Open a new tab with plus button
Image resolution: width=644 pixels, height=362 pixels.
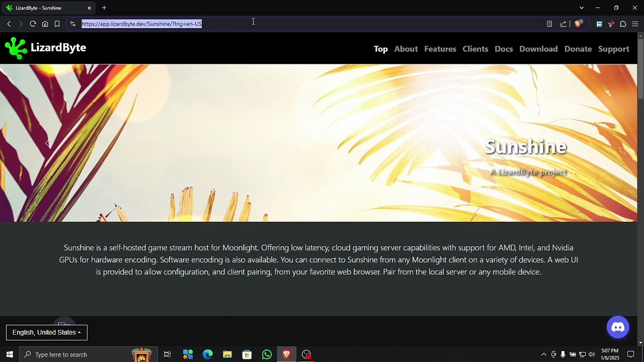click(x=104, y=8)
